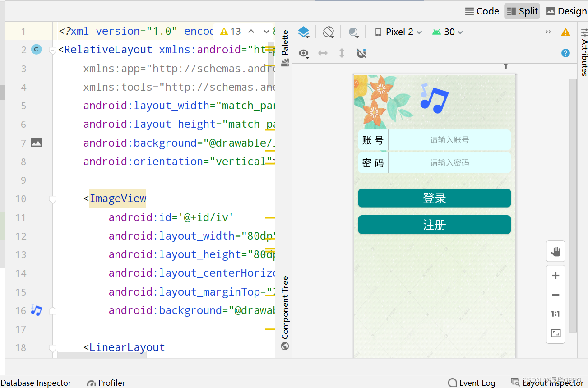
Task: Open the API 30 version dropdown
Action: 447,32
